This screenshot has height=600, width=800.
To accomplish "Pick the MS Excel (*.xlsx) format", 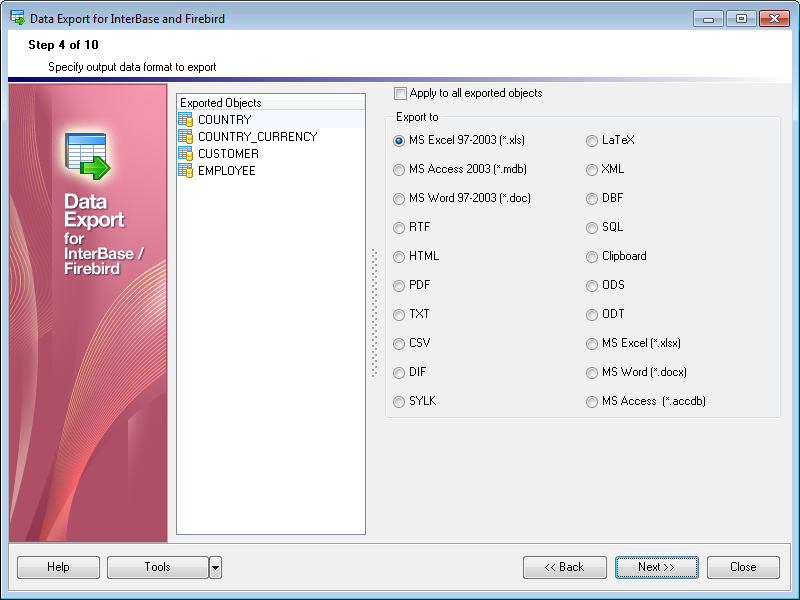I will [591, 343].
